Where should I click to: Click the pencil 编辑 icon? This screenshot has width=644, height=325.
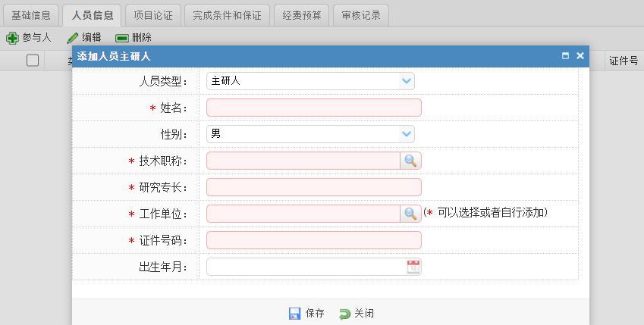click(x=73, y=37)
